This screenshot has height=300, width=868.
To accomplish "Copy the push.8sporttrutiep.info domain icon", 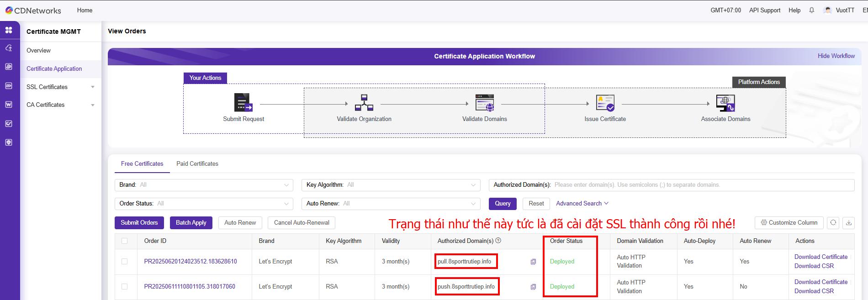I will tap(533, 287).
